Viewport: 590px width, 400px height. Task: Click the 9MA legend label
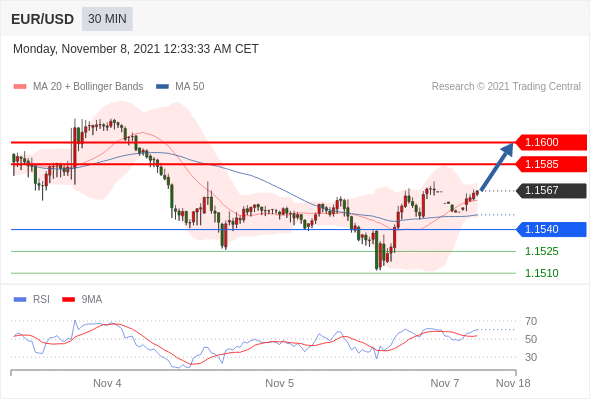click(92, 300)
